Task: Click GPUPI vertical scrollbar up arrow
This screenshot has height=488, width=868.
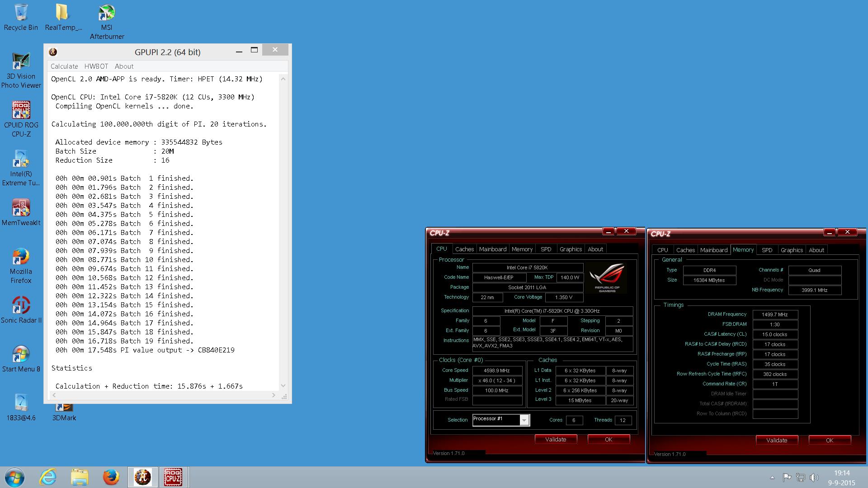Action: click(283, 79)
